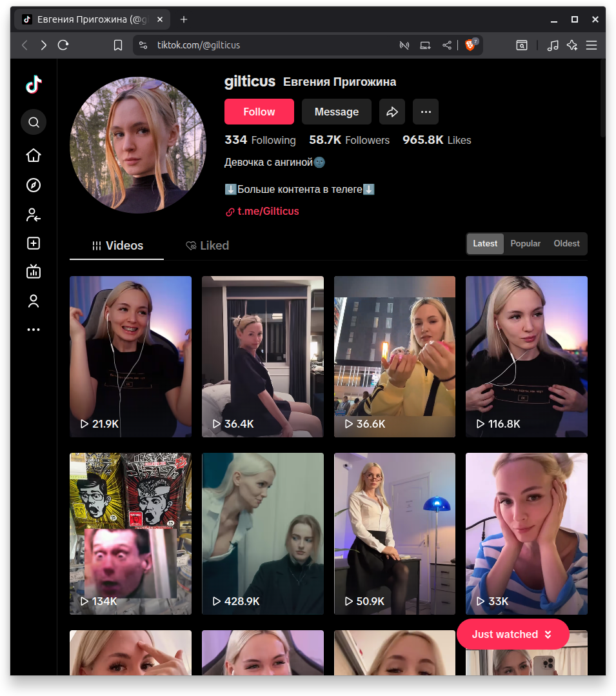Play the video with 36.6K views

pyautogui.click(x=395, y=357)
